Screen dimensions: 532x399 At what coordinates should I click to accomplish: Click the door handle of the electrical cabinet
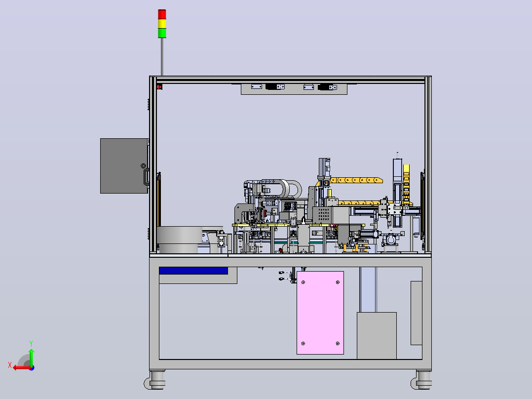147,177
